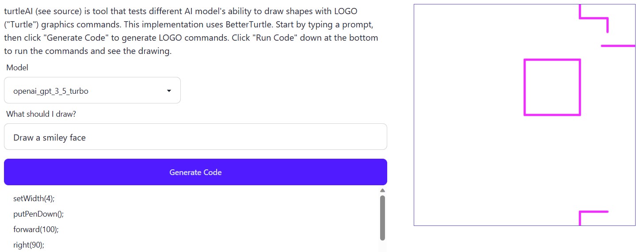Select the right(90); code line
The image size is (644, 252).
coord(29,245)
